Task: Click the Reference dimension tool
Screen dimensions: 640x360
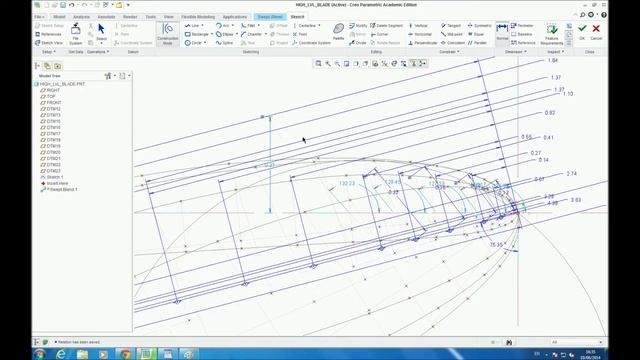Action: click(523, 43)
